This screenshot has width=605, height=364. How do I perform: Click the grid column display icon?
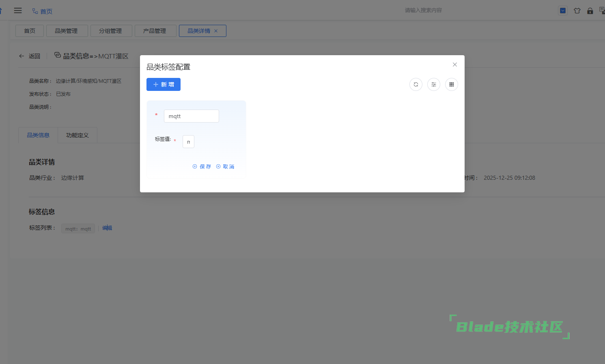(x=452, y=84)
